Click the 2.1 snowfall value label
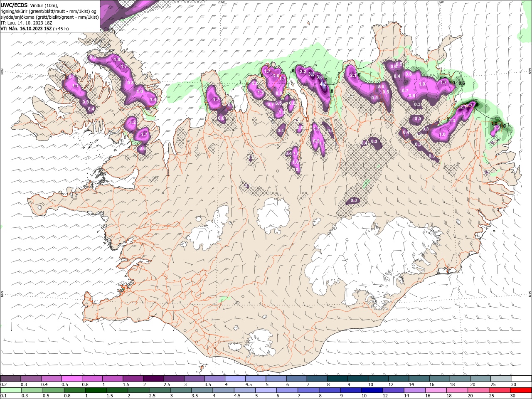This screenshot has width=532, height=399. tap(353, 76)
